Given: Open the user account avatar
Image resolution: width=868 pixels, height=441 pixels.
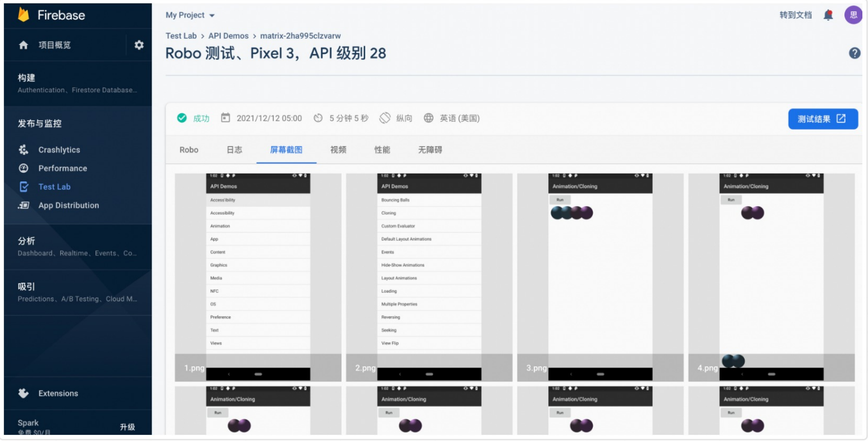Looking at the screenshot, I should [x=853, y=15].
